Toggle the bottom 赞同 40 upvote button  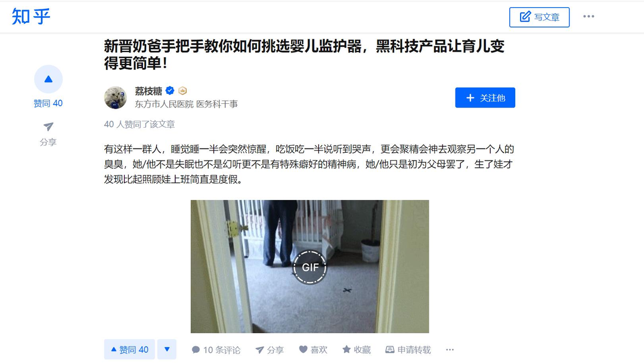[x=129, y=349]
